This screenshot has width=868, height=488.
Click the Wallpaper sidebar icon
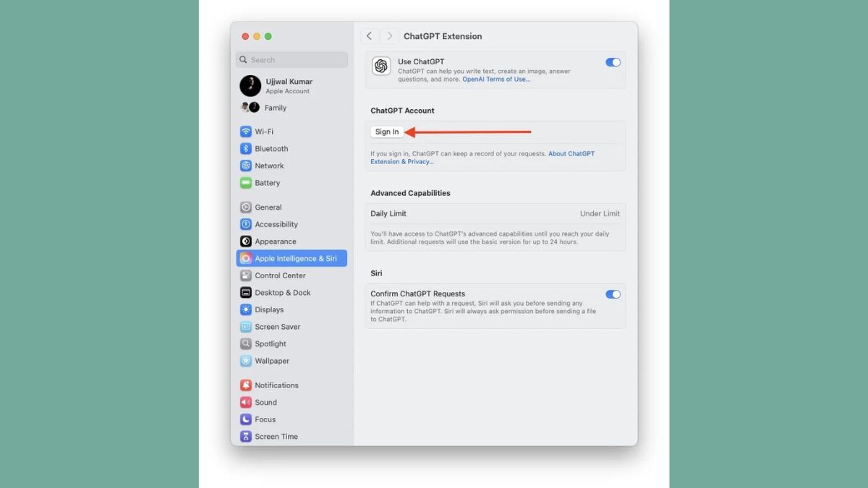[246, 361]
